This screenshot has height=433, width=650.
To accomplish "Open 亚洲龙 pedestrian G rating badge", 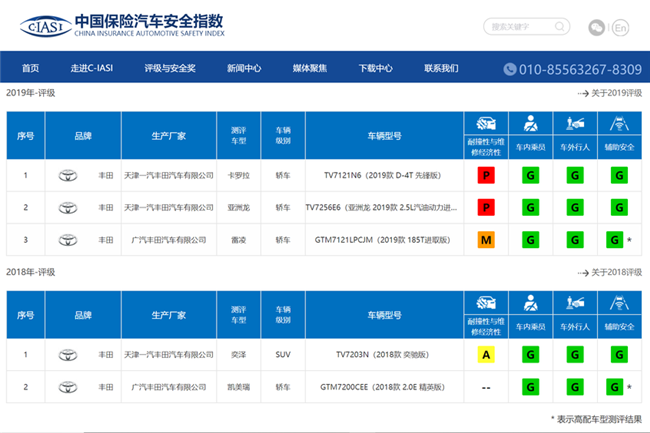I will (x=575, y=207).
